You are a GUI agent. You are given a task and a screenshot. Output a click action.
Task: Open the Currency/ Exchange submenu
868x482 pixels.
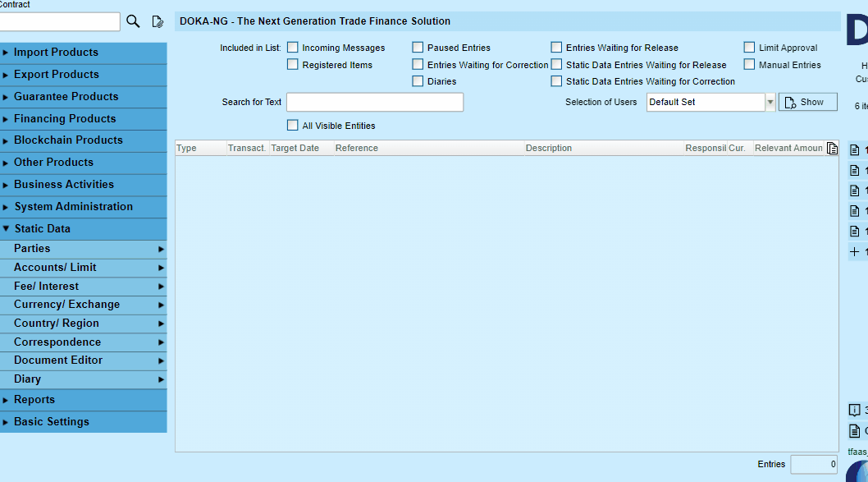click(x=83, y=305)
